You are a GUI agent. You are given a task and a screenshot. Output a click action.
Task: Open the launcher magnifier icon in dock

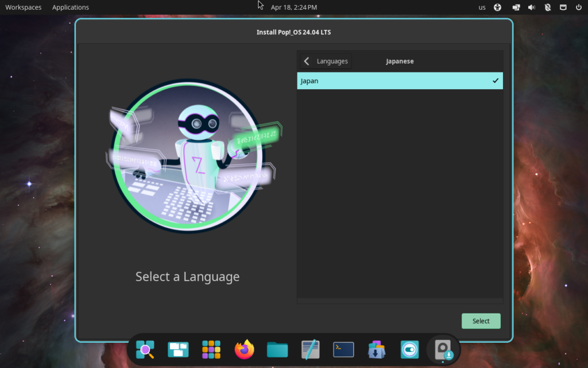click(145, 349)
